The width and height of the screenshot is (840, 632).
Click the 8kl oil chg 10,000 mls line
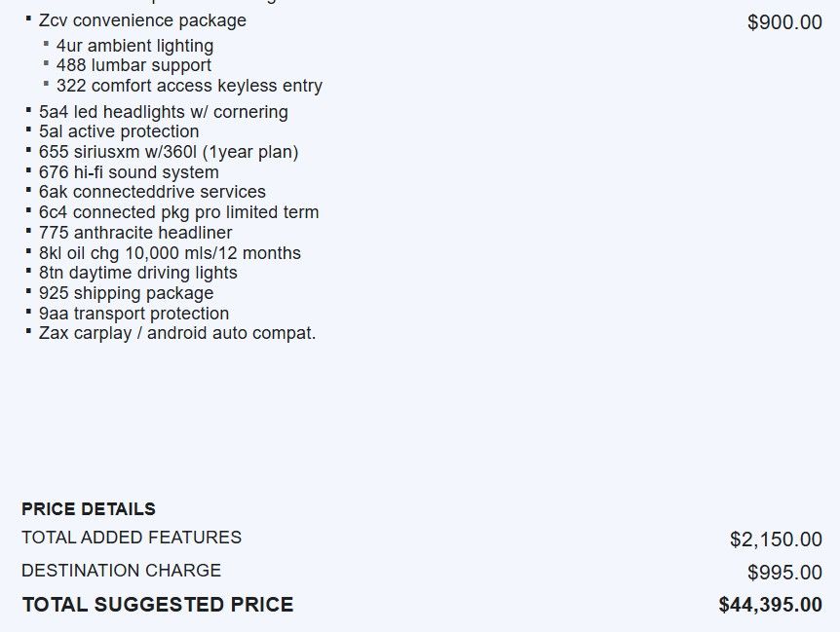170,253
